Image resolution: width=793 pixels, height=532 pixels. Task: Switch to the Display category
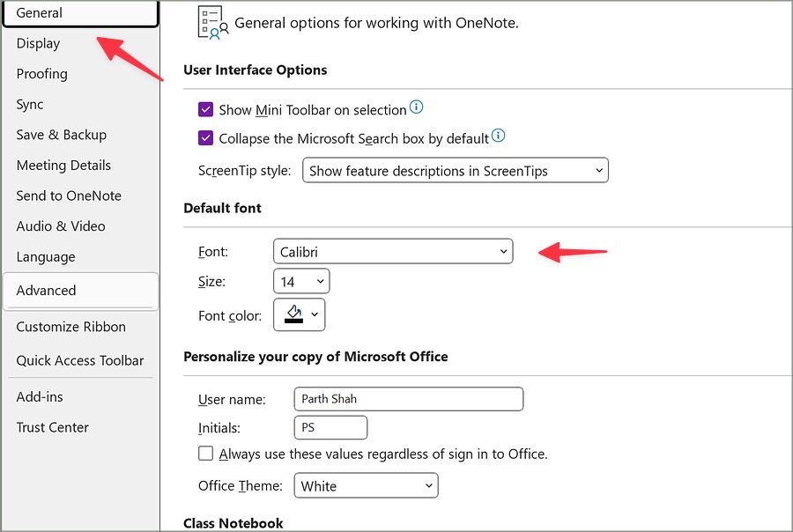click(38, 43)
